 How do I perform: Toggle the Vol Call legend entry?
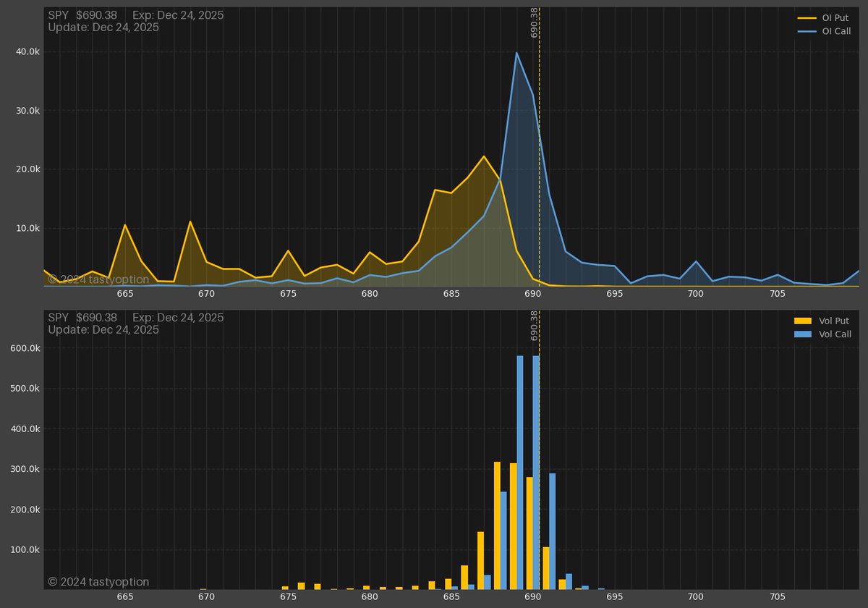[822, 334]
